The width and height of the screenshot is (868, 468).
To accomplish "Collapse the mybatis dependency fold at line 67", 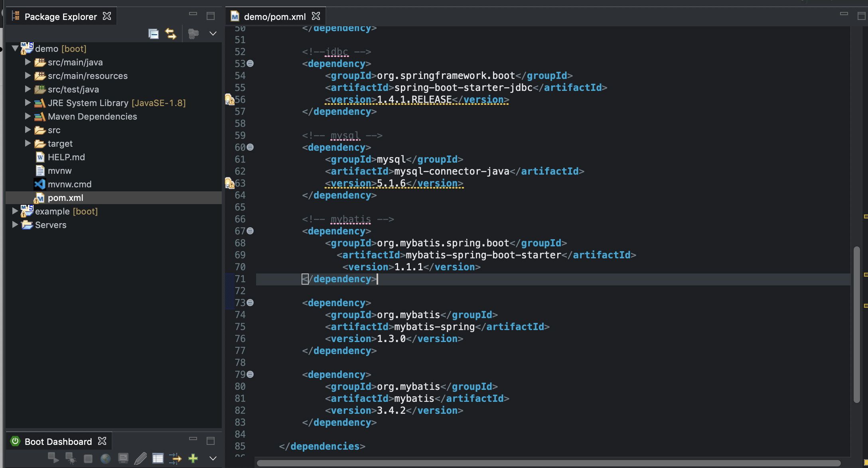I will (250, 231).
